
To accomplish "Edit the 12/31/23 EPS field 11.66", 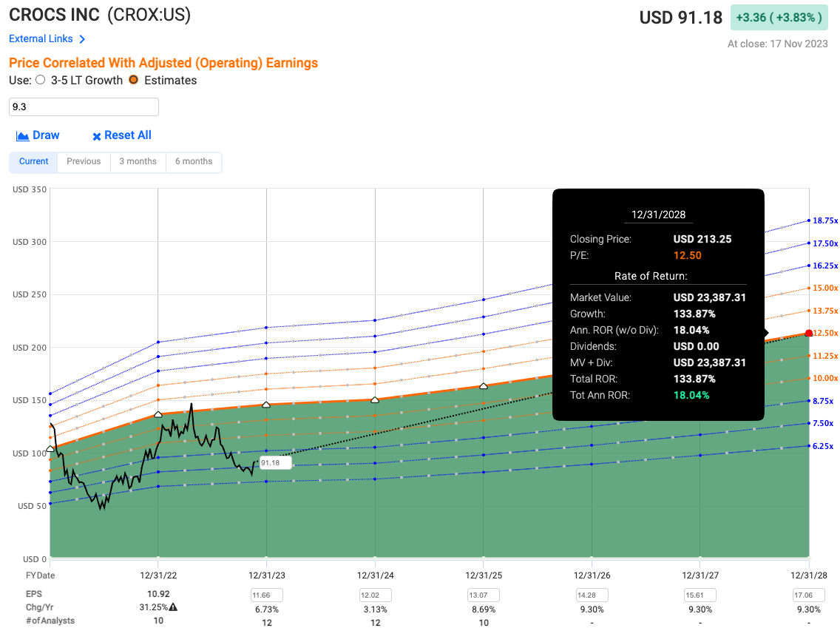I will click(x=267, y=595).
